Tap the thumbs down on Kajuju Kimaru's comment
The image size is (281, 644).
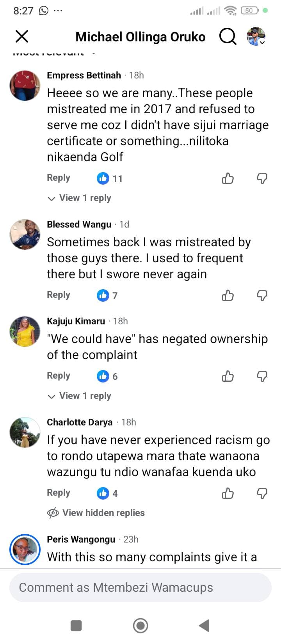pos(262,376)
